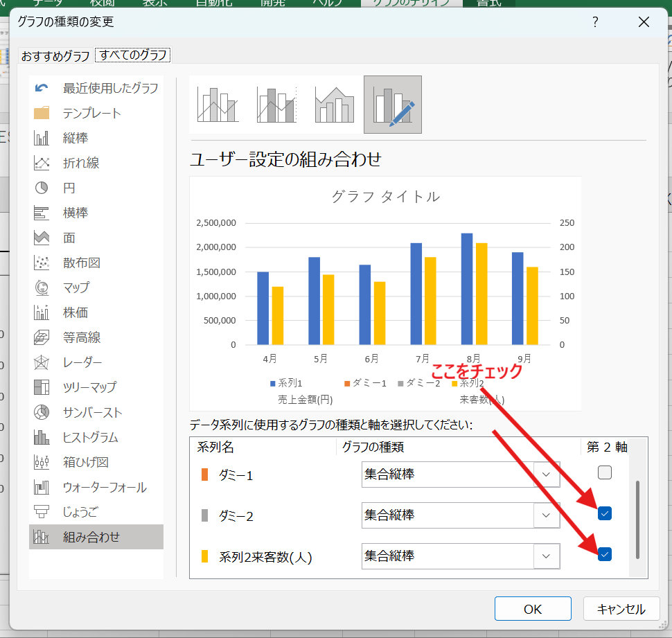Image resolution: width=672 pixels, height=638 pixels.
Task: Pick the 散布図 scatter chart icon
Action: coord(42,263)
